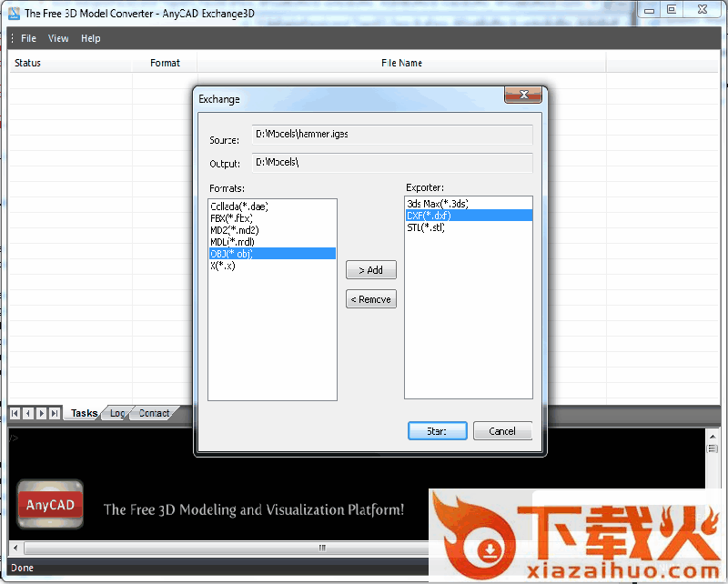Click the > Add button
Image resolution: width=728 pixels, height=584 pixels.
(x=371, y=270)
